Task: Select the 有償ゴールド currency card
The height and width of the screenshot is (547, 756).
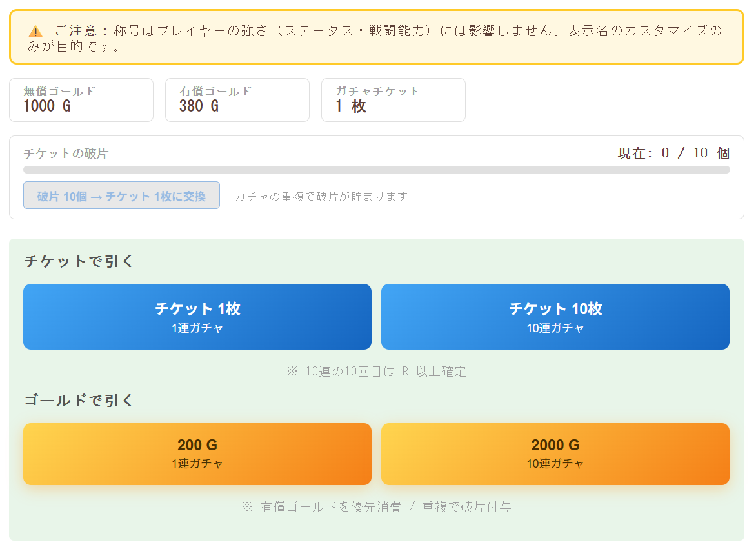Action: click(237, 99)
